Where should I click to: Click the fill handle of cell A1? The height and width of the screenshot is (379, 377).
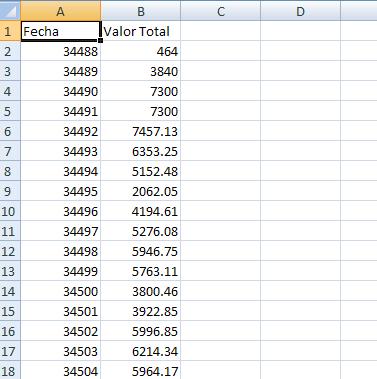pos(100,41)
